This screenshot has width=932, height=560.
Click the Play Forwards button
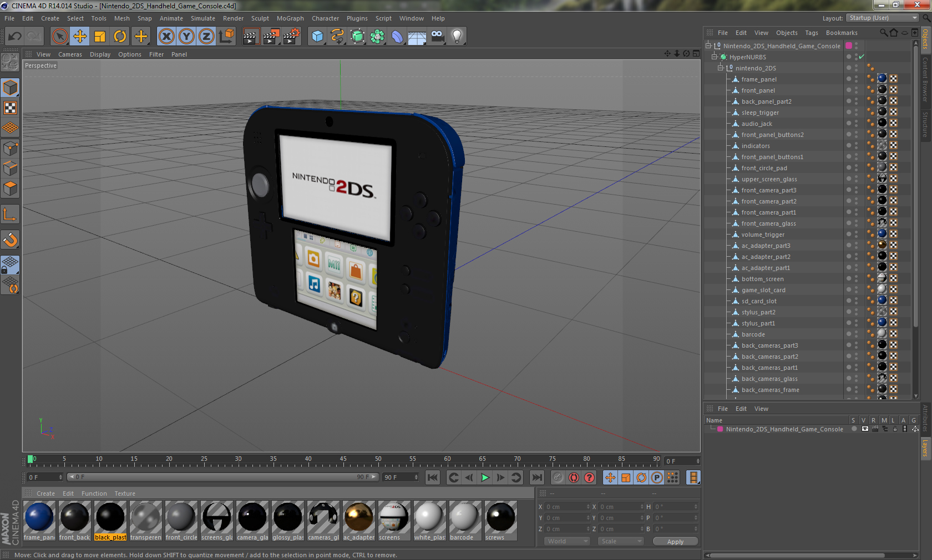(x=485, y=477)
